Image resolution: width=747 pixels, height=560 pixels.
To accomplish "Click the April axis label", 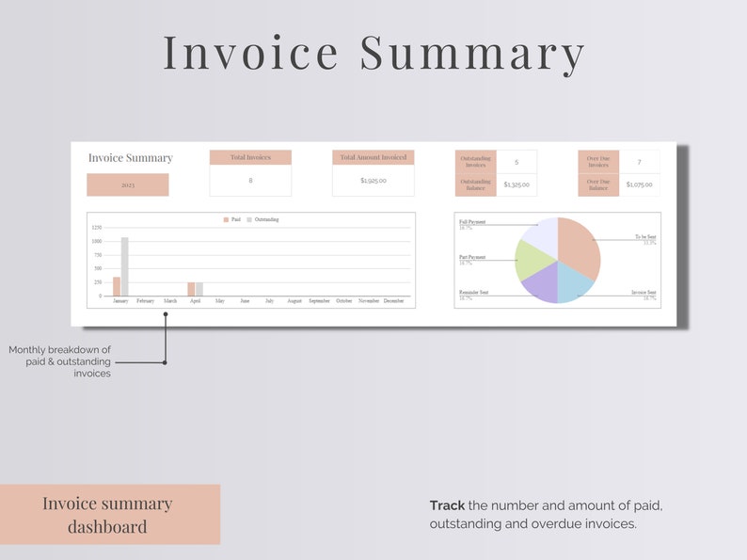I will (195, 301).
